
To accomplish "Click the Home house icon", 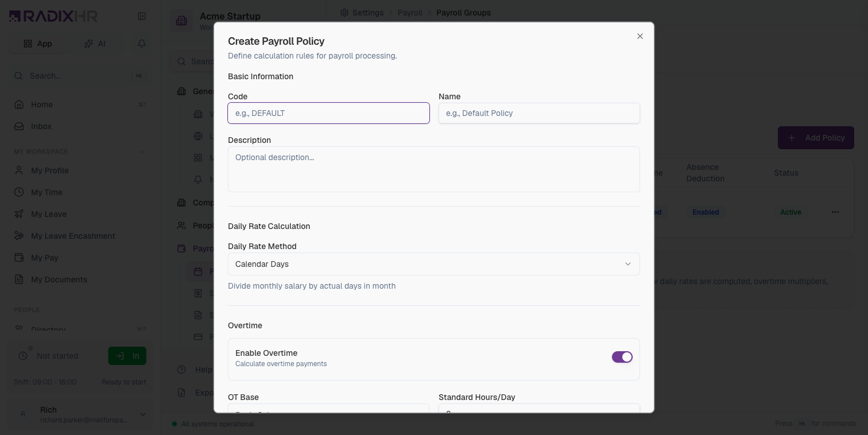I will point(20,104).
